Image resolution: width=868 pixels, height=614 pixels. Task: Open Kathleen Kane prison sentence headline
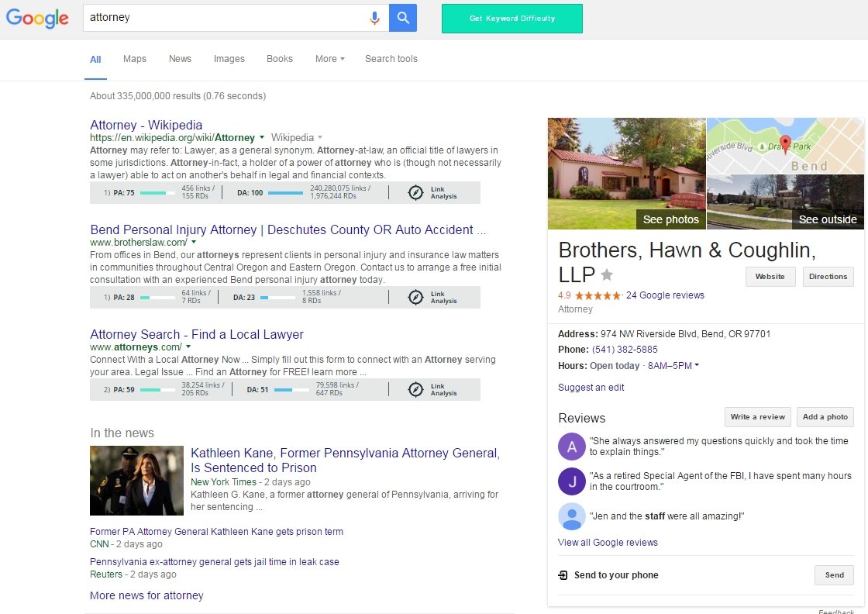(x=345, y=460)
